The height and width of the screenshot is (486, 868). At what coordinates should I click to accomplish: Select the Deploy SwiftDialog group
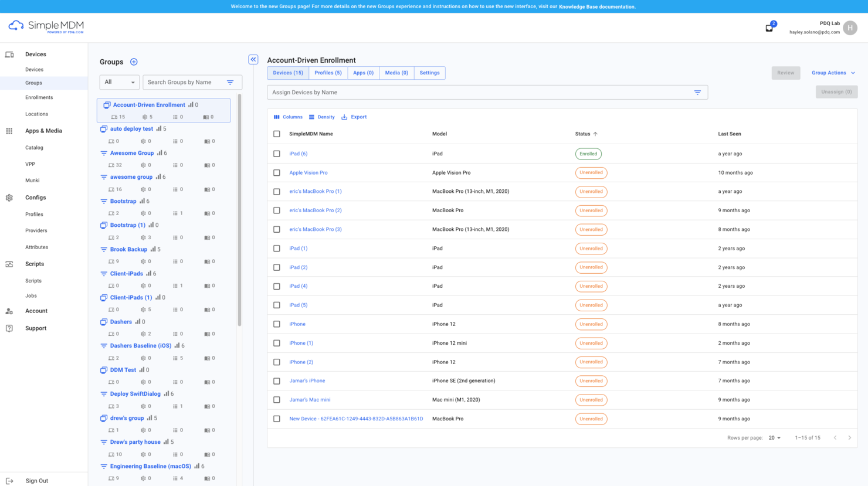135,394
